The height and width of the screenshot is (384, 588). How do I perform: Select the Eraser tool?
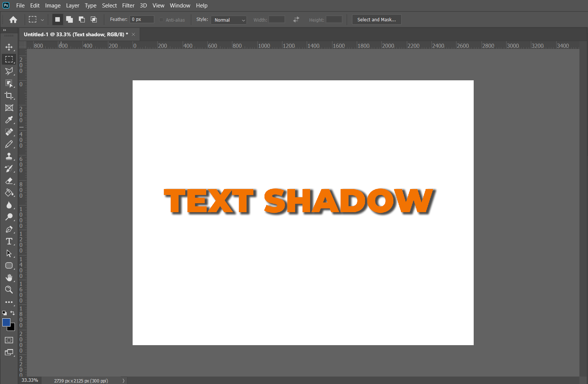pyautogui.click(x=9, y=181)
